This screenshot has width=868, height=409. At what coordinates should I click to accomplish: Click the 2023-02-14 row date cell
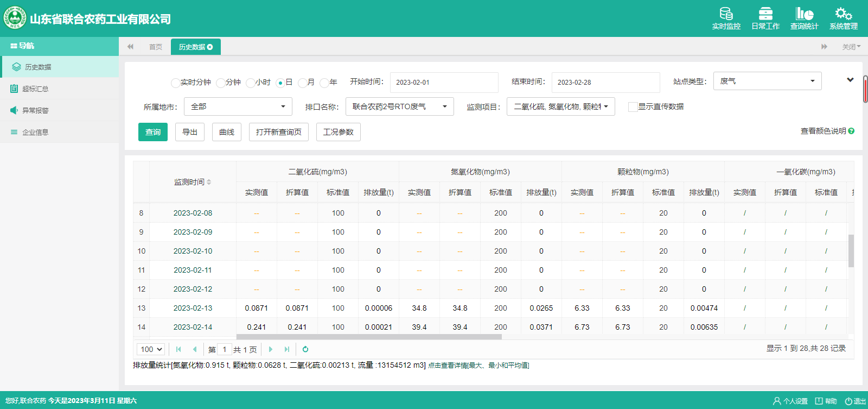(193, 327)
